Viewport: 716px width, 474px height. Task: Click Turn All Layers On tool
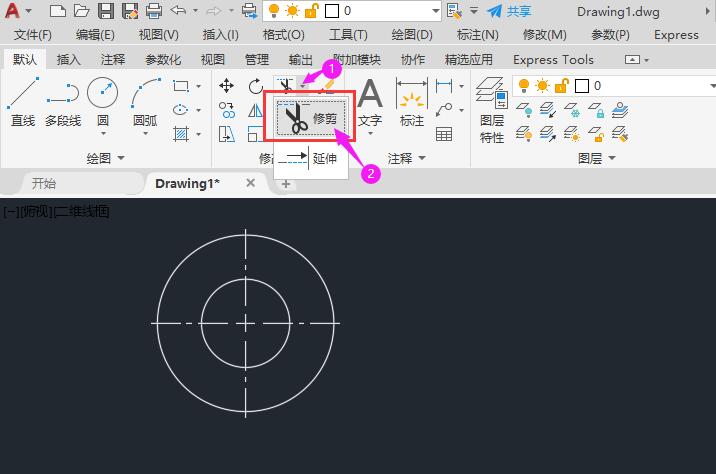[524, 134]
